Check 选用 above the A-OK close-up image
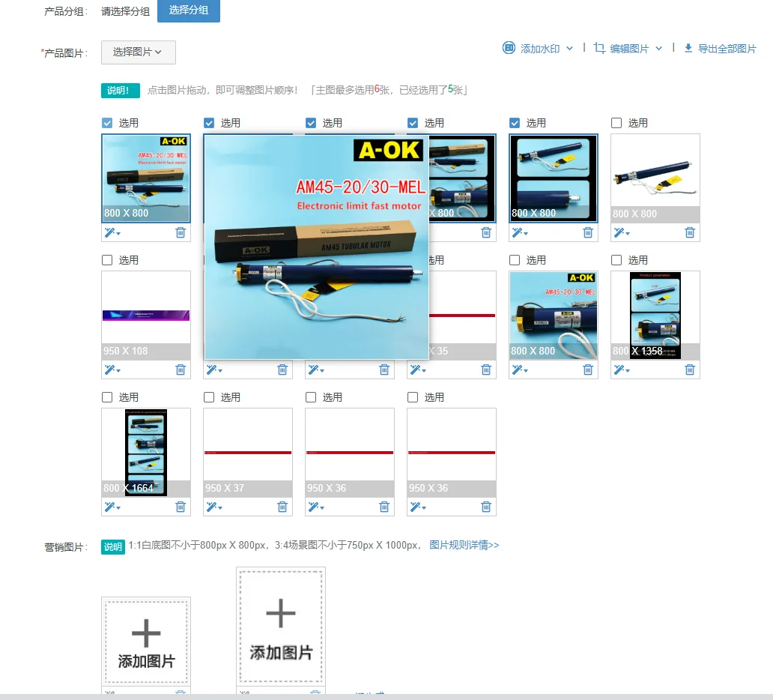 tap(515, 260)
